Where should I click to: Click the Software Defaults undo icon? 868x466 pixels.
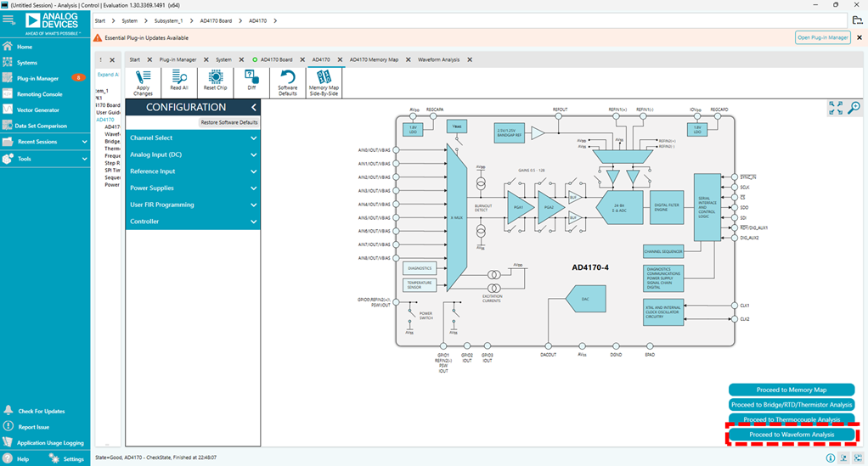(x=288, y=82)
